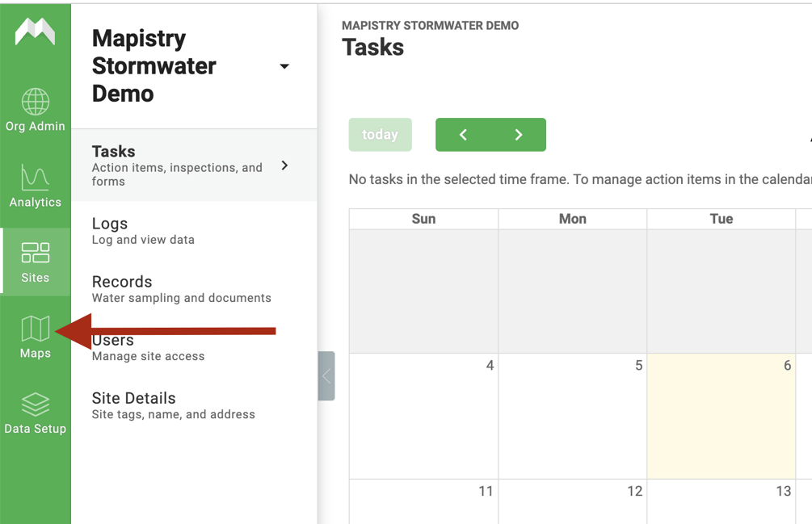The image size is (812, 524).
Task: Select the highlighted day 6 cell
Action: [721, 416]
